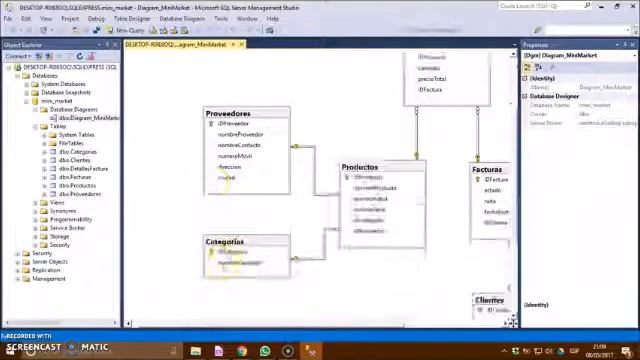Click the primary key icon of IDFactura in Facturas
The height and width of the screenshot is (360, 640).
pyautogui.click(x=478, y=180)
